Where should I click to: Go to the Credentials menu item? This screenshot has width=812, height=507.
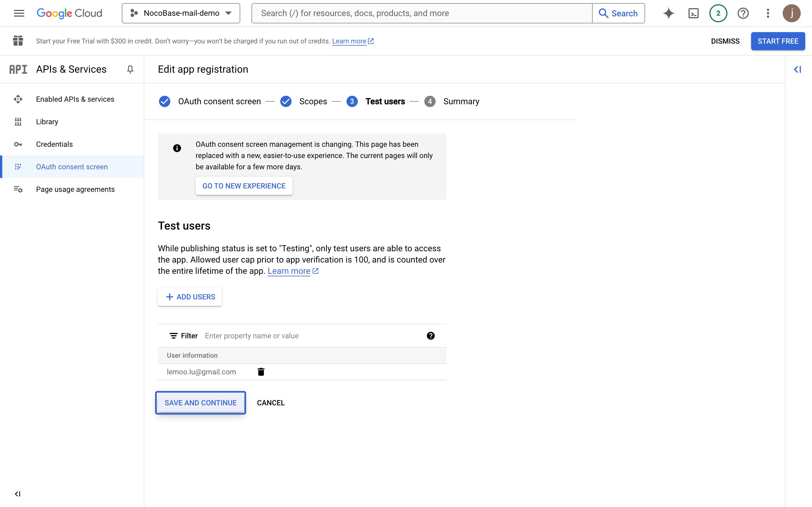point(54,144)
